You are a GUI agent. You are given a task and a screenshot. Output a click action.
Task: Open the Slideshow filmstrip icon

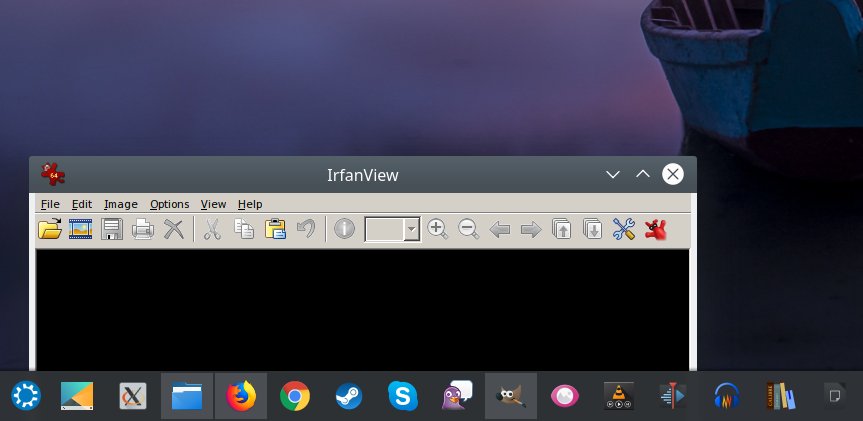(x=80, y=229)
